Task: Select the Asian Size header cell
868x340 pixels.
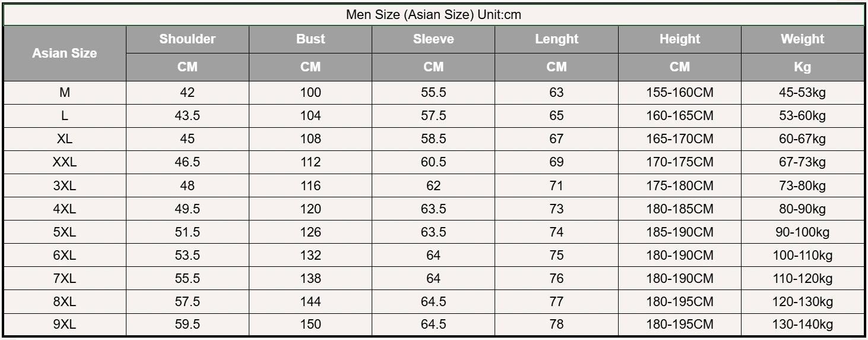Action: tap(64, 53)
